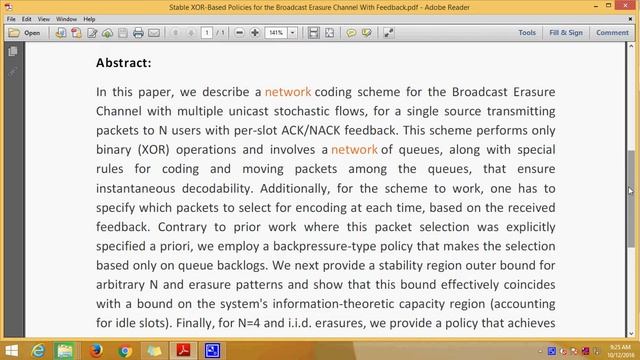
Task: Close document with menu bar X
Action: pos(630,19)
